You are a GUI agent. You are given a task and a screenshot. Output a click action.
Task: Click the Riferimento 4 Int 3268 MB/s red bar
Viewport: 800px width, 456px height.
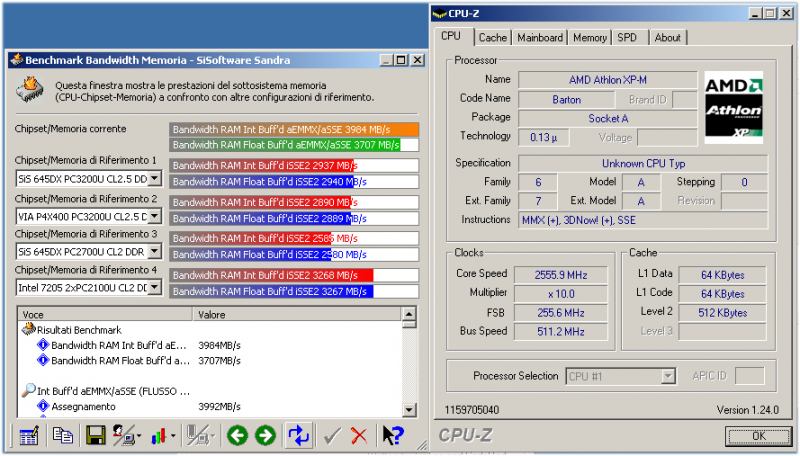[271, 275]
